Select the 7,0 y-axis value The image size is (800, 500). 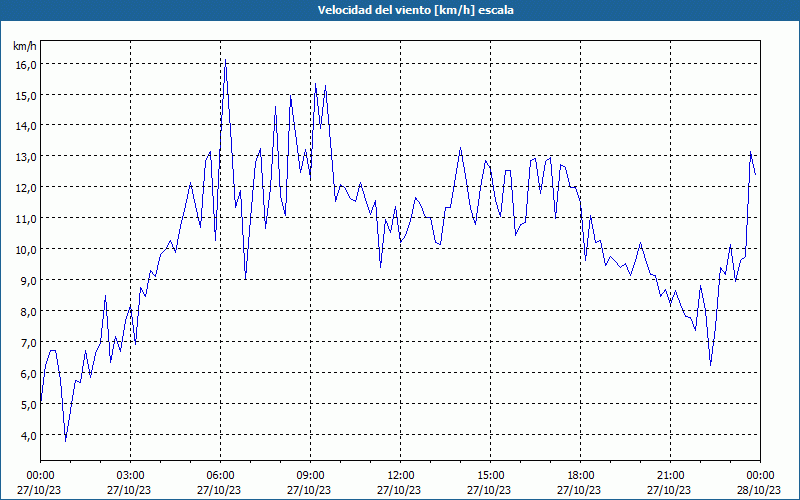(x=29, y=343)
